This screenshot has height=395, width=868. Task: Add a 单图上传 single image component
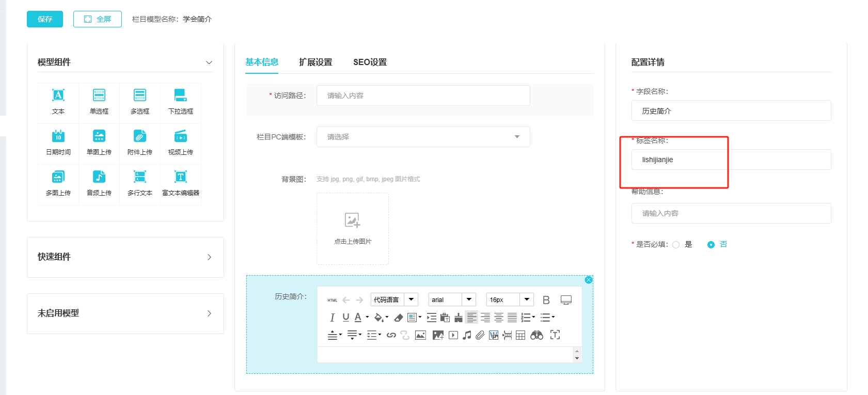click(x=99, y=143)
